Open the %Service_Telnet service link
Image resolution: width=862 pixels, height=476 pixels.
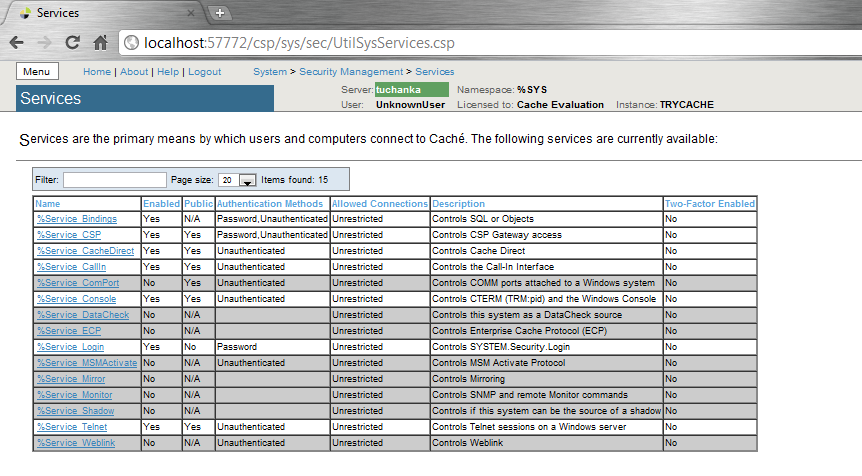(70, 427)
